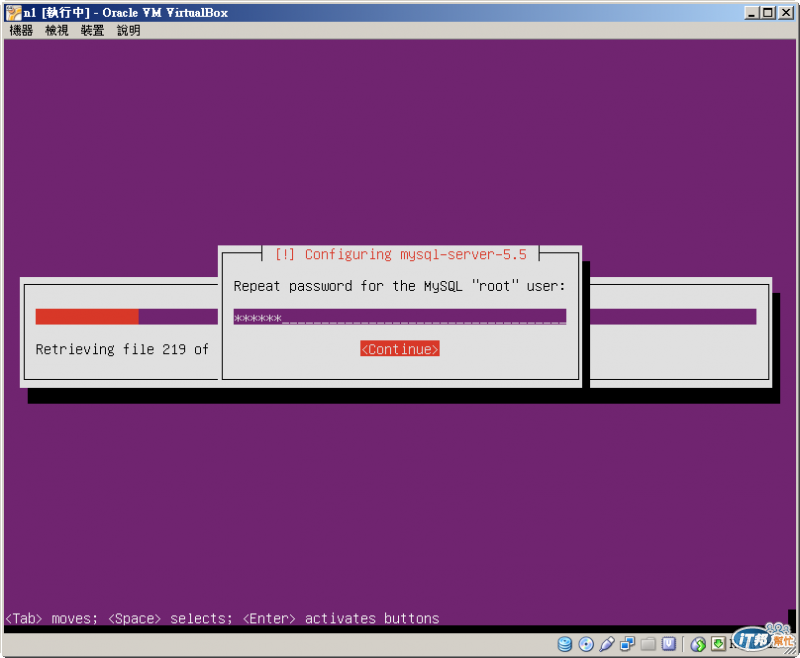Click the 'Retrieving file 219 of' status text
800x658 pixels.
tap(122, 349)
